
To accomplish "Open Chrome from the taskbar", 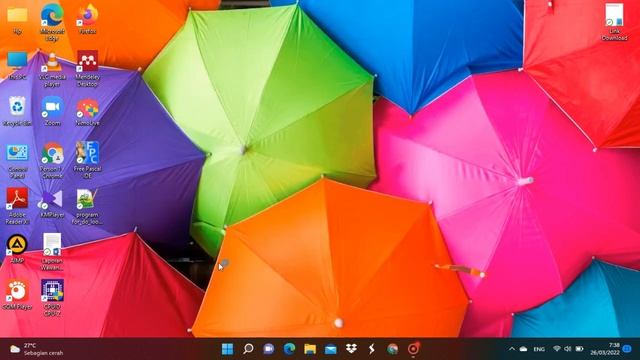I will (393, 349).
